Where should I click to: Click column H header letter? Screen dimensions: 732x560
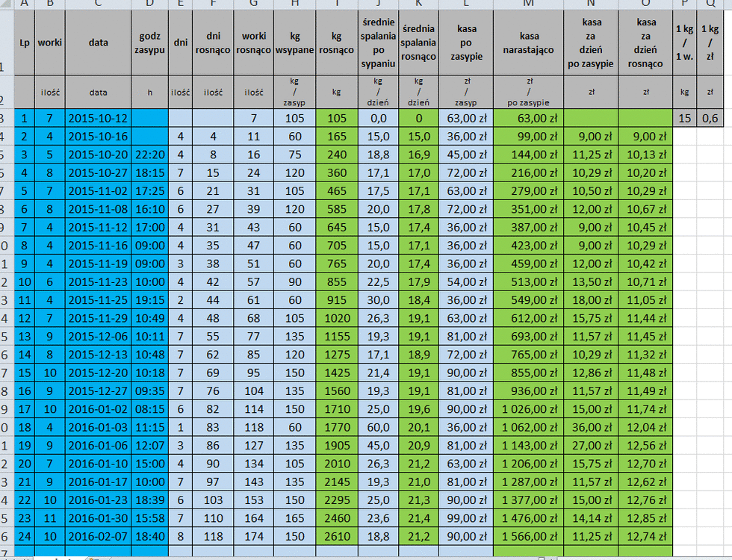294,4
